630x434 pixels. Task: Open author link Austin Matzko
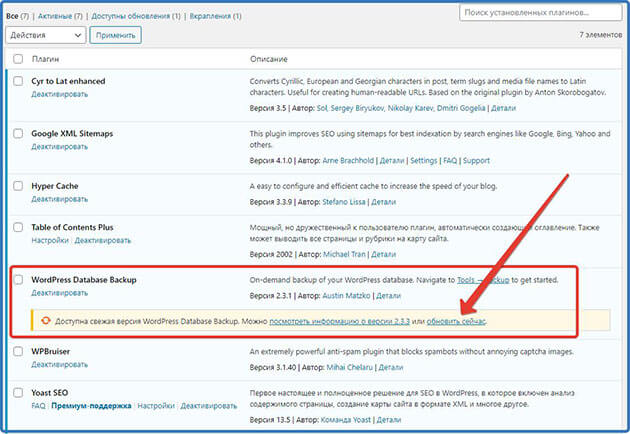click(346, 296)
